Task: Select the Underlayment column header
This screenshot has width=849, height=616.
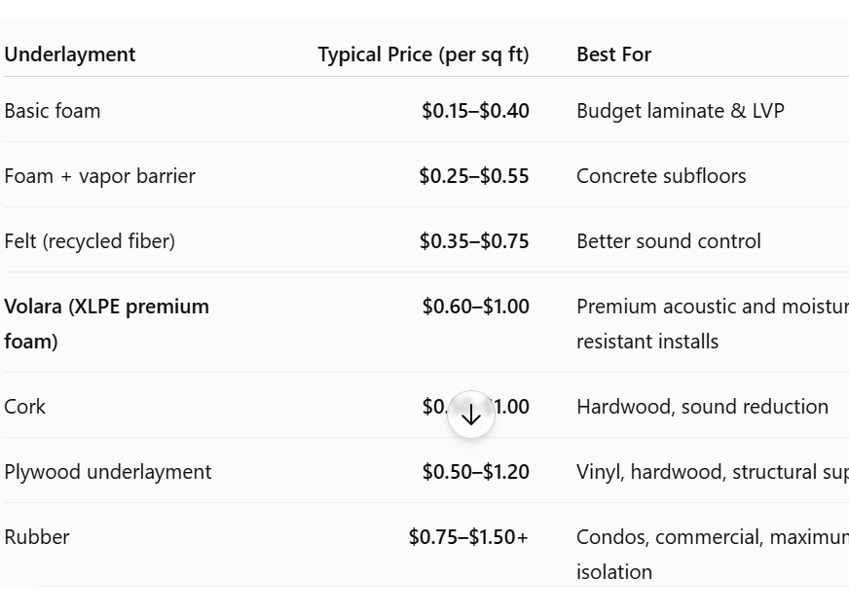Action: (70, 54)
